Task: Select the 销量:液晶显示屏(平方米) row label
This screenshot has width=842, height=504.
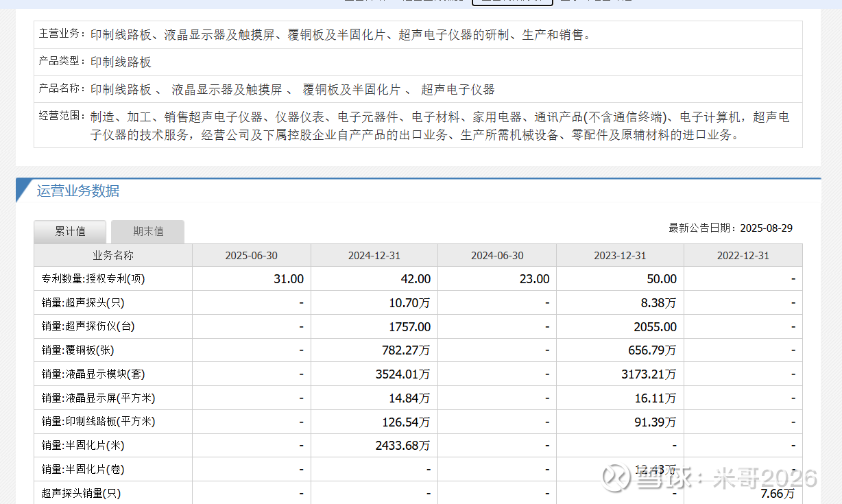Action: [98, 398]
